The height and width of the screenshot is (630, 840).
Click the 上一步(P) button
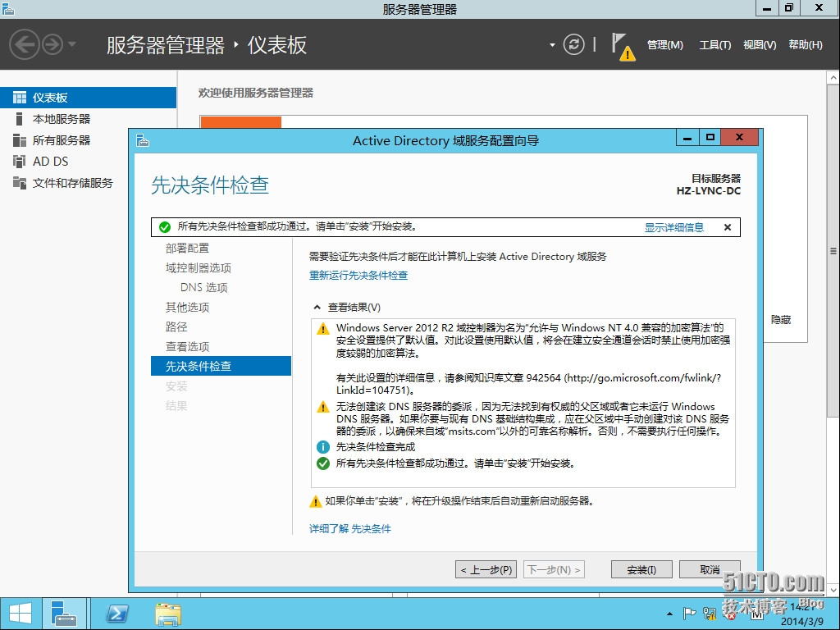486,569
